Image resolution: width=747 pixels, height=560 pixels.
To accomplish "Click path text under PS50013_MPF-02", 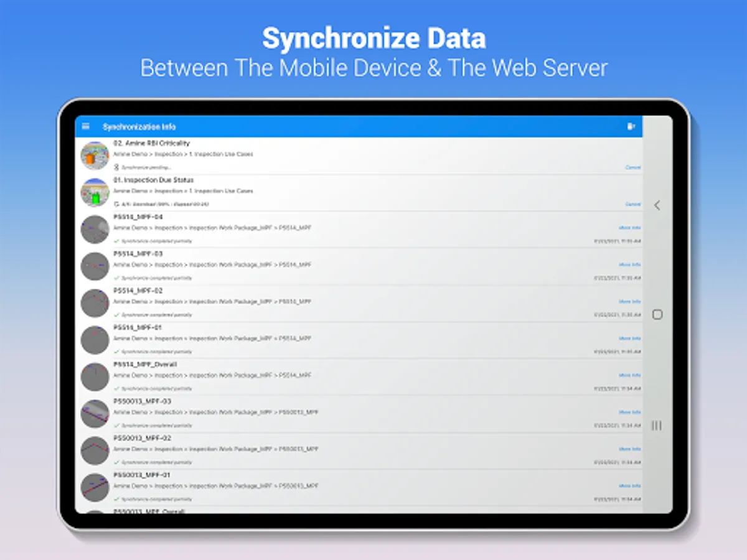I will coord(216,449).
